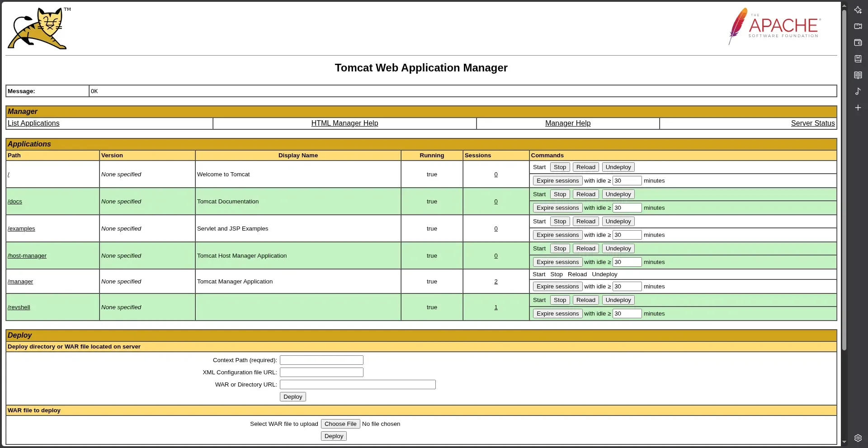Stop the /examples application

coord(560,222)
